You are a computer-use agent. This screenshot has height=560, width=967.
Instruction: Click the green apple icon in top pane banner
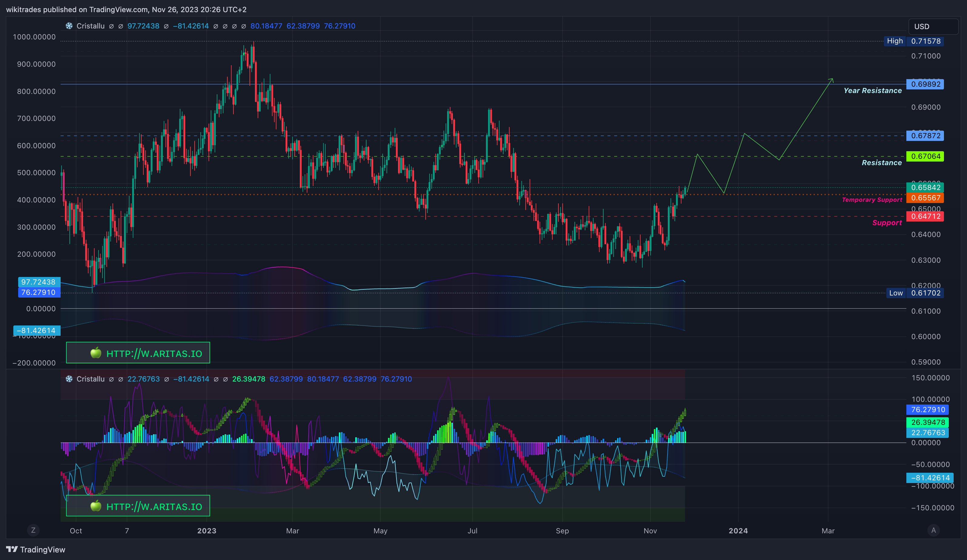tap(95, 352)
